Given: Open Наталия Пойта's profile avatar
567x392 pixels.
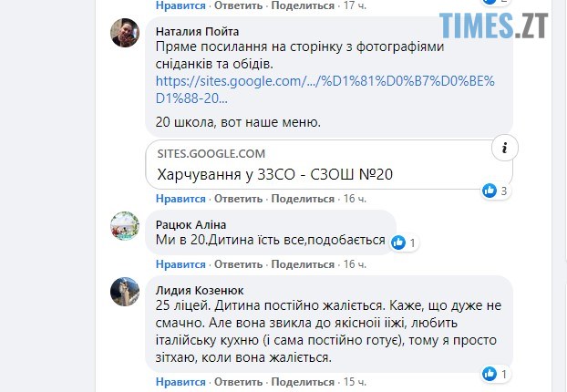Looking at the screenshot, I should [x=125, y=34].
